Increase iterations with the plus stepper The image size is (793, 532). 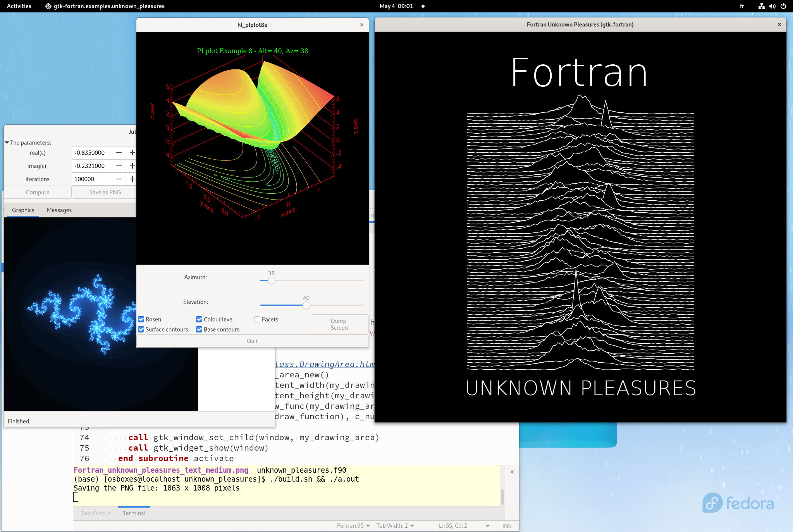pos(132,179)
